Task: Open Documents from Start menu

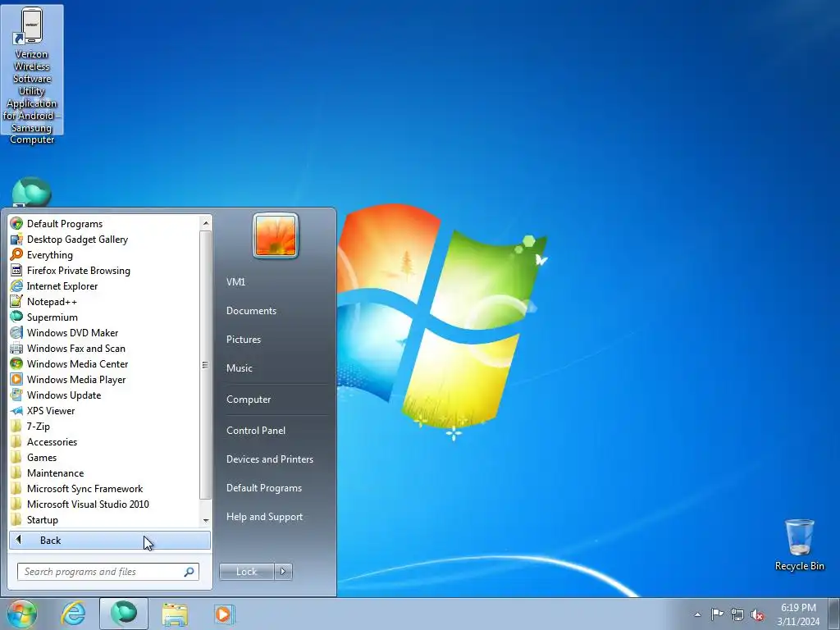Action: pos(251,311)
